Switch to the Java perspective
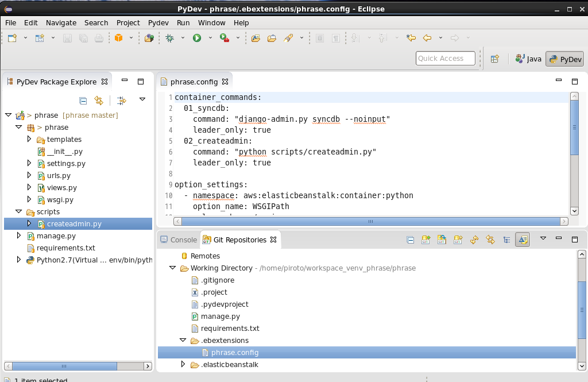588x382 pixels. click(528, 59)
